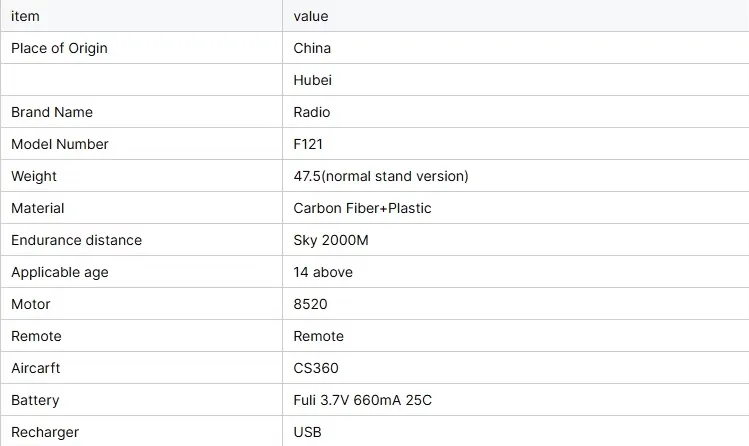
Task: Select the 'F121' model value
Action: [309, 144]
